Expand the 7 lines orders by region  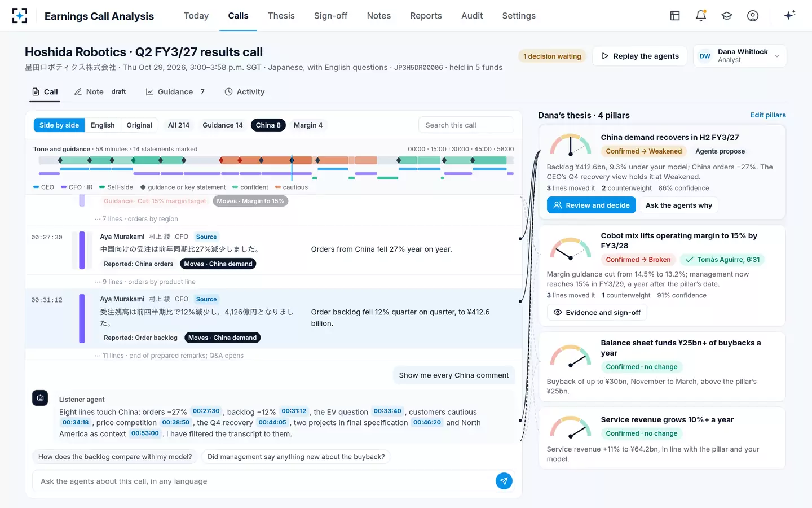pos(136,219)
